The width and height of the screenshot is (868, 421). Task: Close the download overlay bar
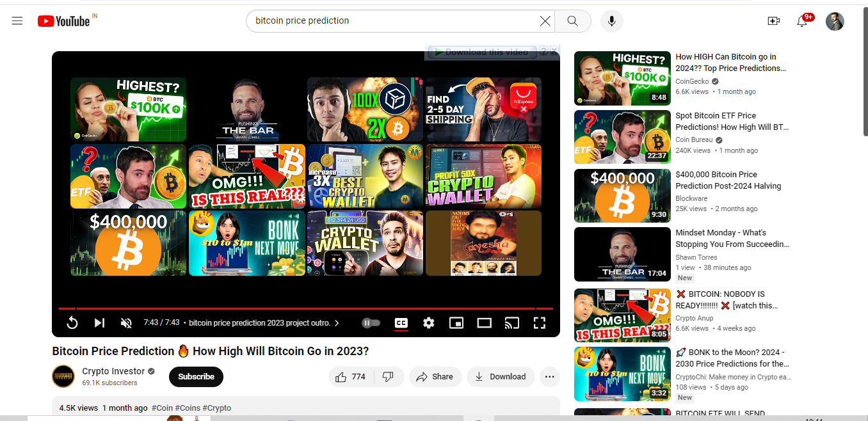pyautogui.click(x=554, y=51)
